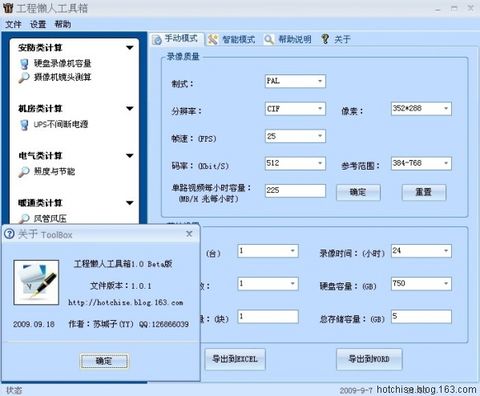Click the QQ:126866039 text
480x396 pixels.
164,324
